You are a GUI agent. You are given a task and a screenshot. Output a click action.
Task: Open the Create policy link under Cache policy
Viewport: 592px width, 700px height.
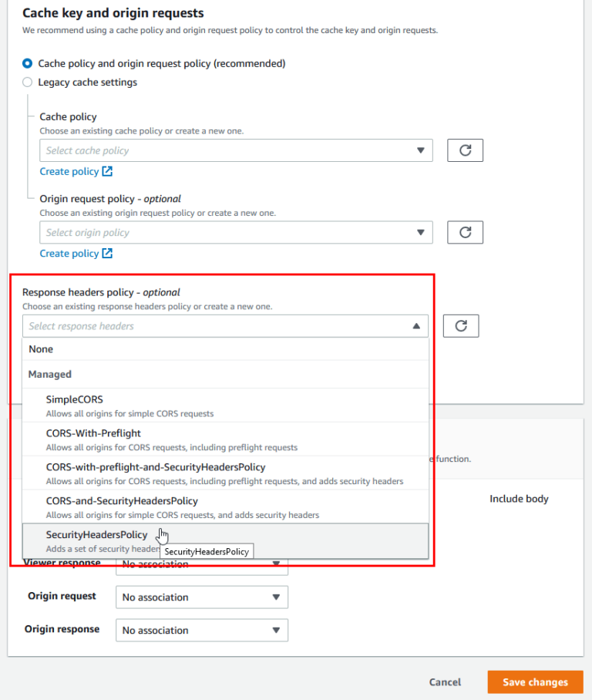[x=69, y=171]
